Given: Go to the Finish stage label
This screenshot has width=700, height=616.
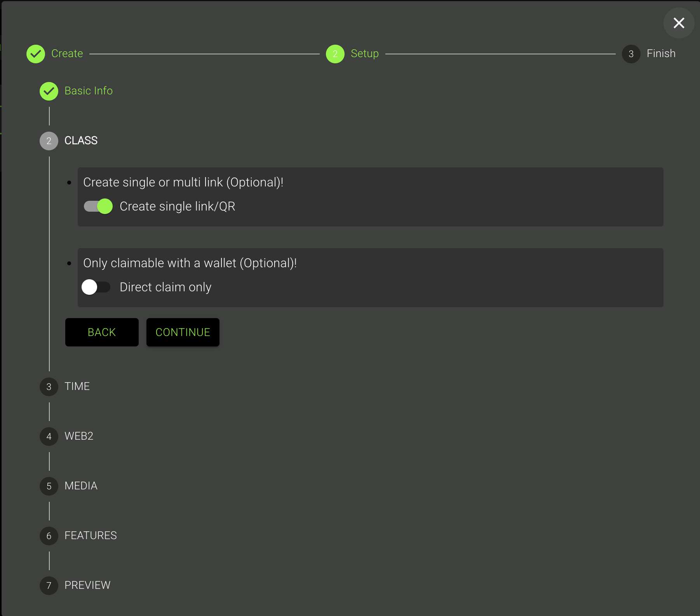Looking at the screenshot, I should tap(661, 54).
